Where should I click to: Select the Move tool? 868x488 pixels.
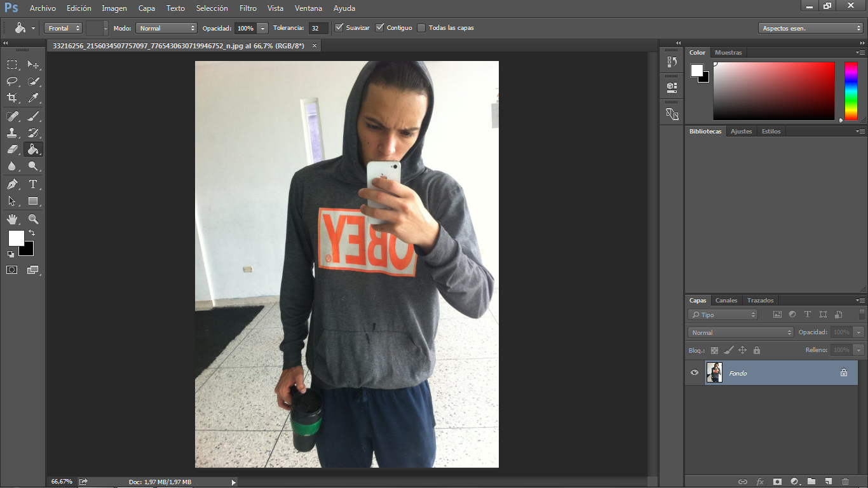(x=33, y=64)
